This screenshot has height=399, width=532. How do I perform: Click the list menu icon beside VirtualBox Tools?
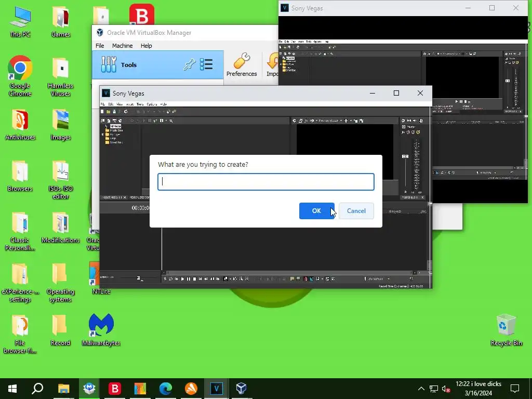tap(206, 64)
